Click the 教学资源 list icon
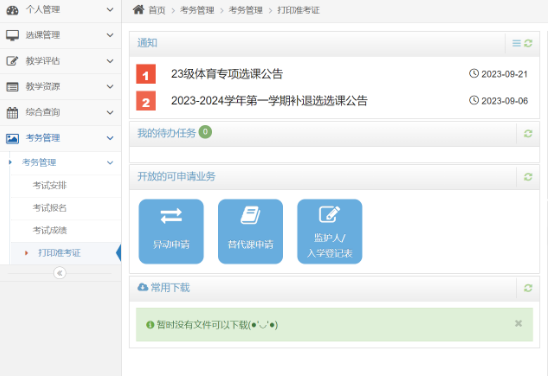549x384 pixels. click(x=12, y=86)
